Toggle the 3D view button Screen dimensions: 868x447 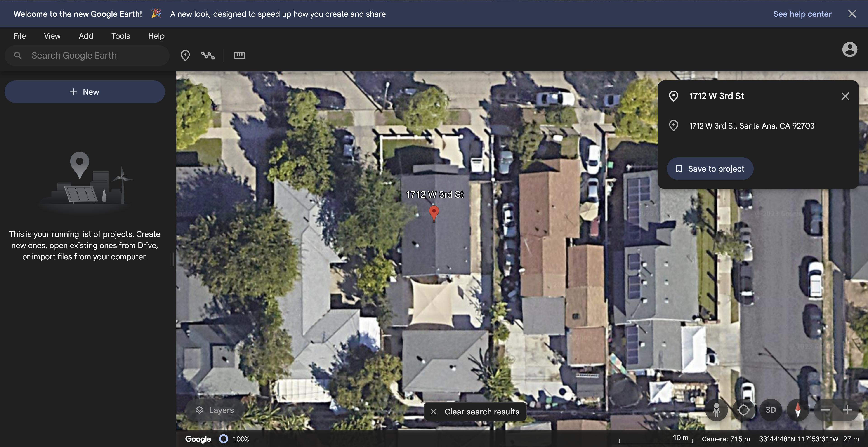(x=771, y=410)
